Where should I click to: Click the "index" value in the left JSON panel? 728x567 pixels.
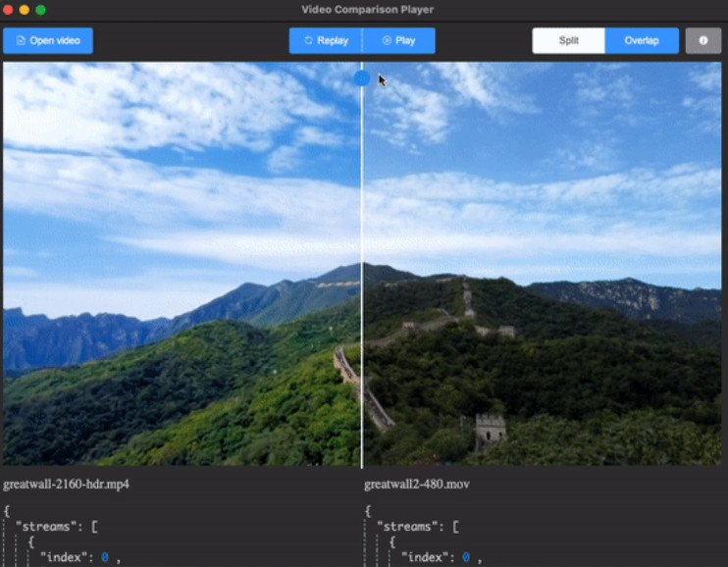105,557
